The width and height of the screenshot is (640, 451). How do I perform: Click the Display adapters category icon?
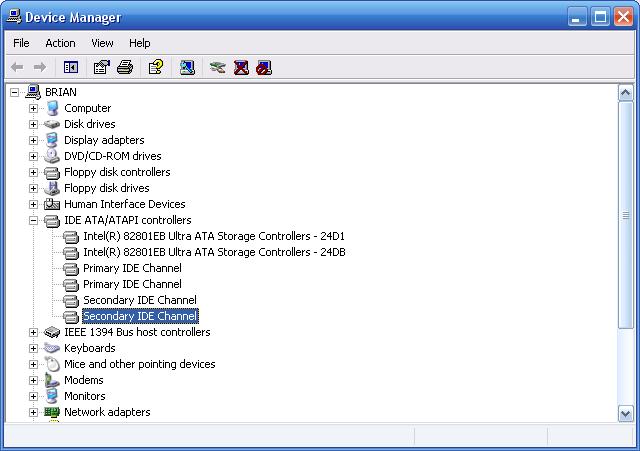[x=52, y=140]
